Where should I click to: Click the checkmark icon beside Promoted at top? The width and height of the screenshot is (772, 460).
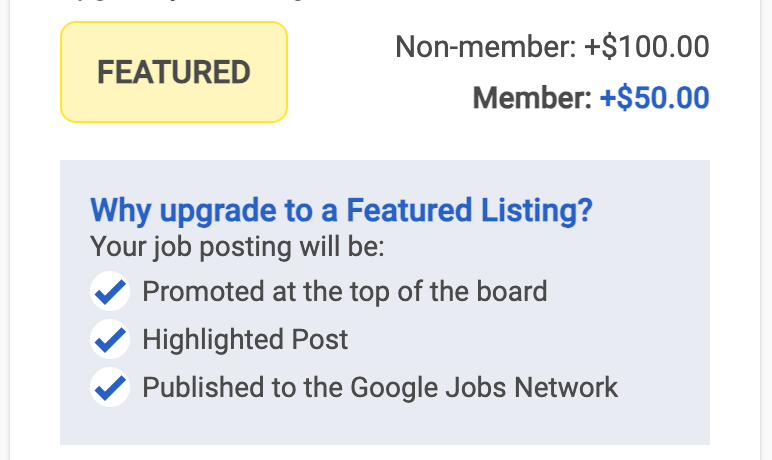coord(110,291)
